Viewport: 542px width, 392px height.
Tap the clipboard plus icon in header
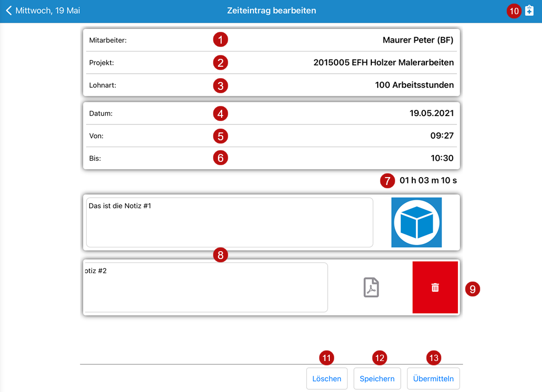[529, 11]
